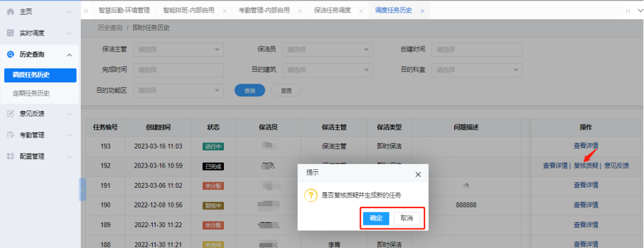This screenshot has height=248, width=644.
Task: Switch to 考勤管理-内部自用 tab
Action: tap(264, 10)
